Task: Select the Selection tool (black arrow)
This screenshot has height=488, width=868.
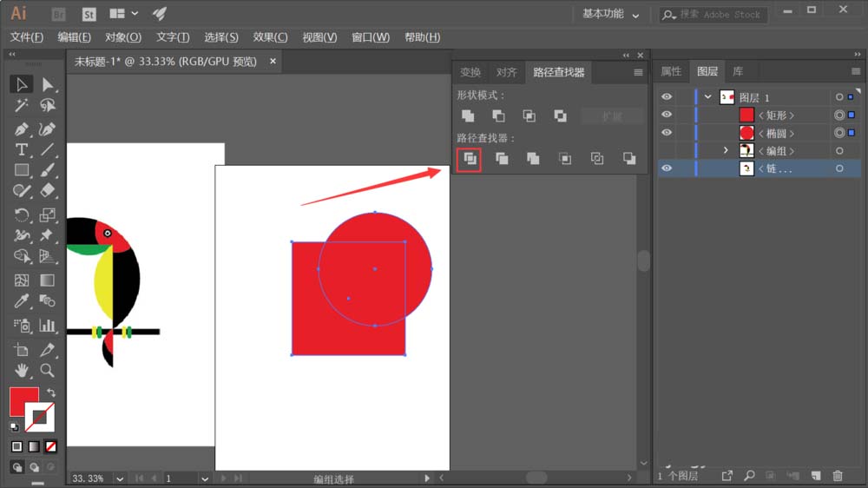Action: tap(22, 84)
